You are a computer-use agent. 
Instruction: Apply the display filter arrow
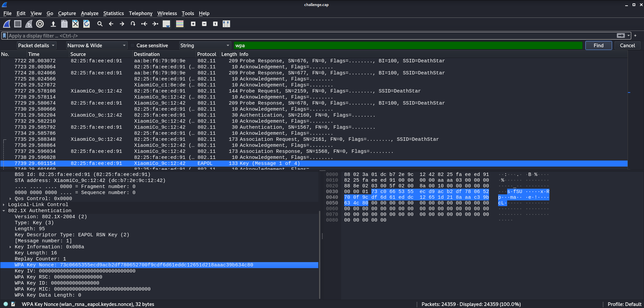[x=621, y=36]
